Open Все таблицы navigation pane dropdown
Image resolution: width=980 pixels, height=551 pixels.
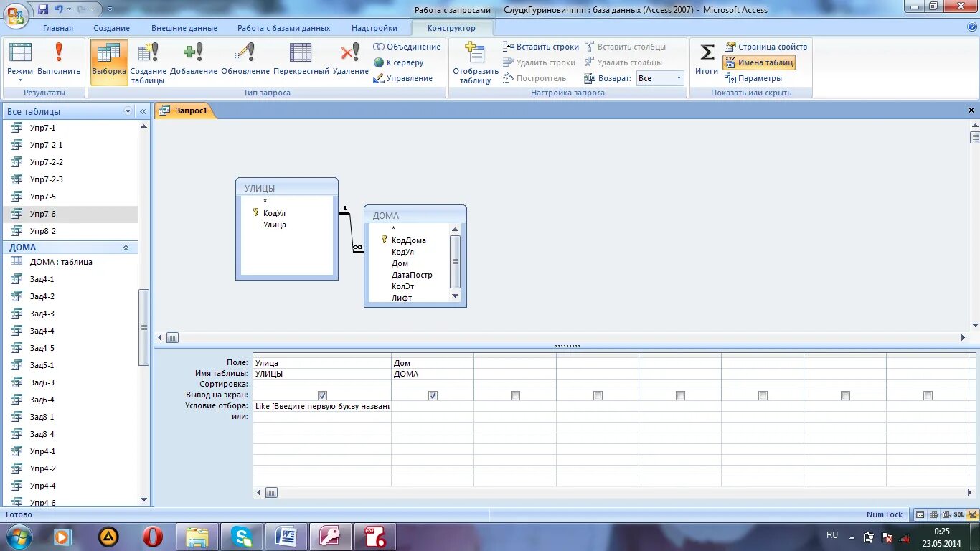[128, 111]
